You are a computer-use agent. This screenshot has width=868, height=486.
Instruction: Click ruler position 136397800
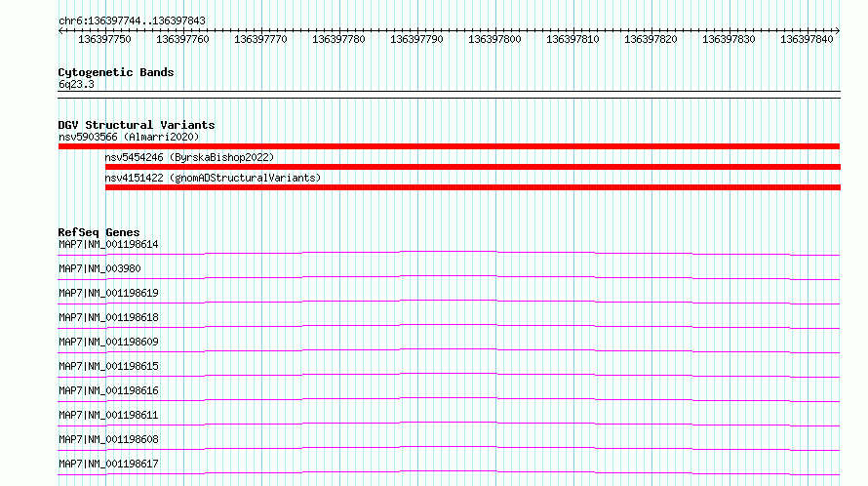coord(494,39)
